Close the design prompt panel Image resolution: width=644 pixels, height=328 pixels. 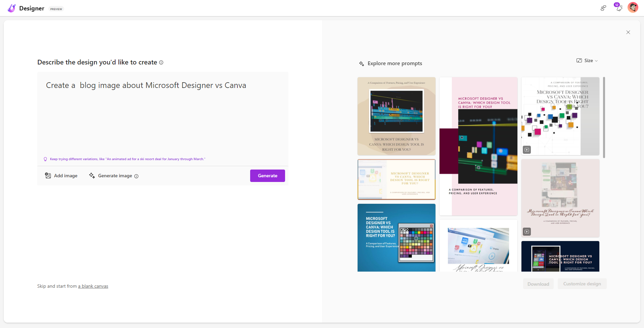tap(628, 32)
